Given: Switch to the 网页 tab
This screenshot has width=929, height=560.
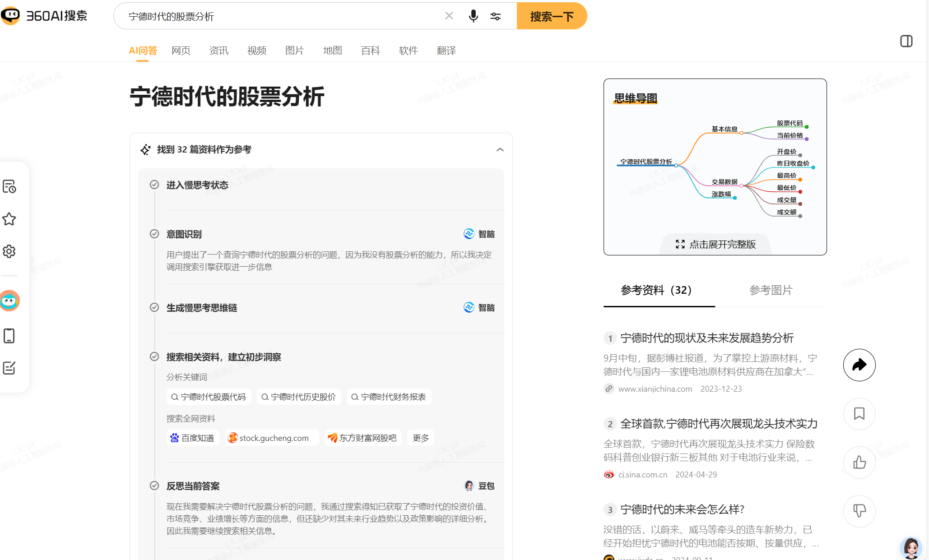Looking at the screenshot, I should pyautogui.click(x=181, y=51).
